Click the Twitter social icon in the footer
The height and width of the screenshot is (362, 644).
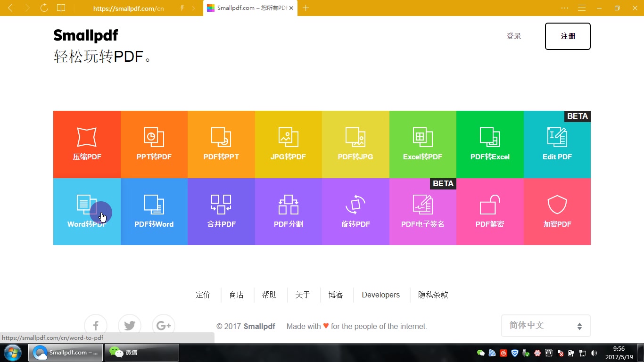[x=130, y=326]
